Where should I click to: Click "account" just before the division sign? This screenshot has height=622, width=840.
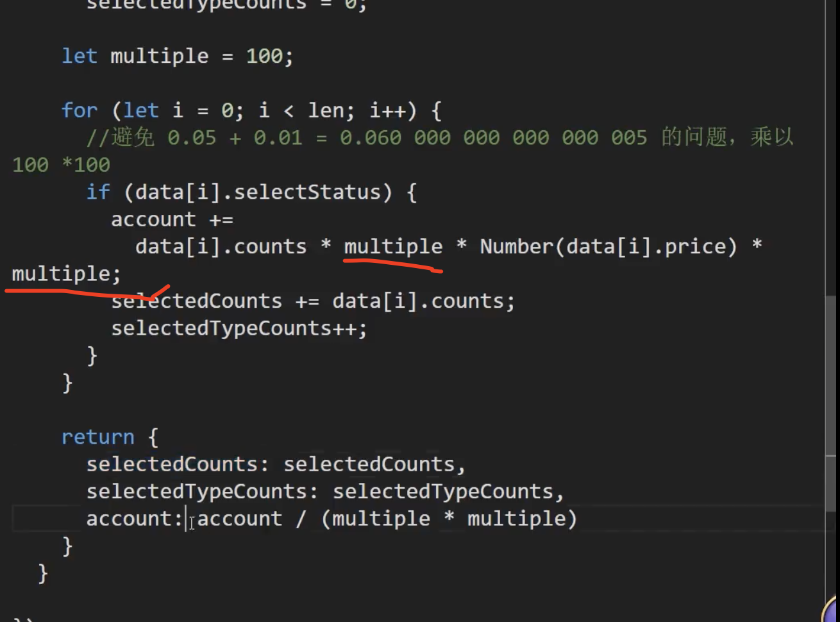(239, 518)
